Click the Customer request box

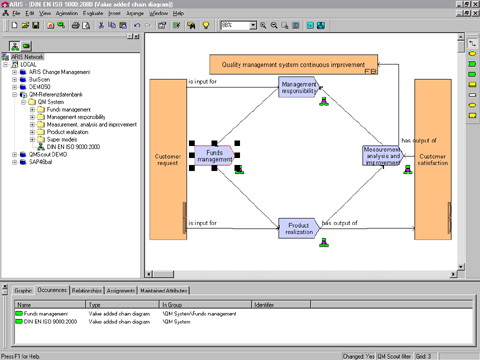coord(168,159)
